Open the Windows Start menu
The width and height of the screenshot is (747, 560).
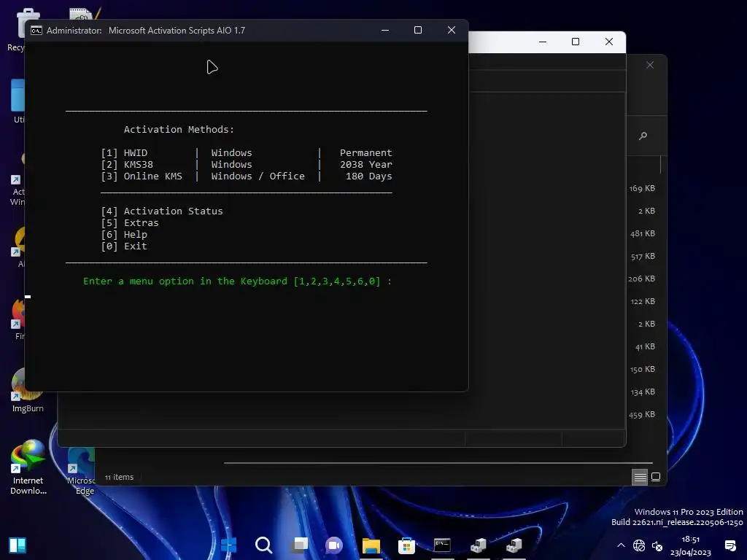tap(228, 545)
